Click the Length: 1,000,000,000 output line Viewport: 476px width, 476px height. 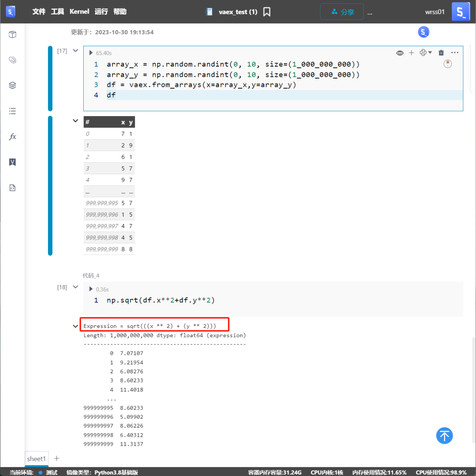pyautogui.click(x=164, y=335)
